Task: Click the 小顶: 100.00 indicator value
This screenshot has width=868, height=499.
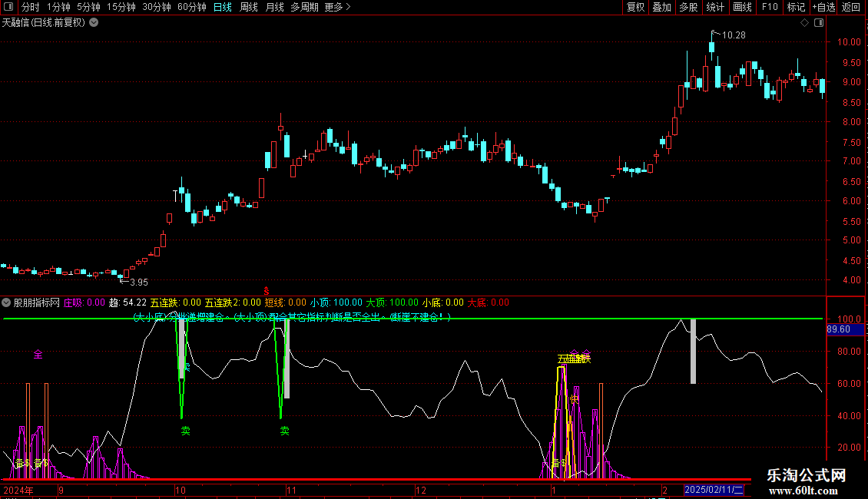Action: click(x=336, y=302)
